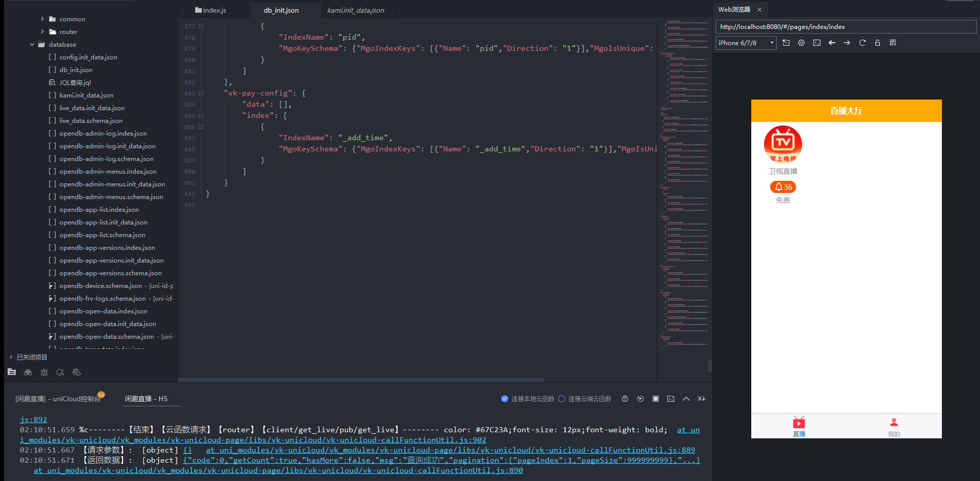Open the iPhone 6/7/8 device dropdown

[x=746, y=43]
